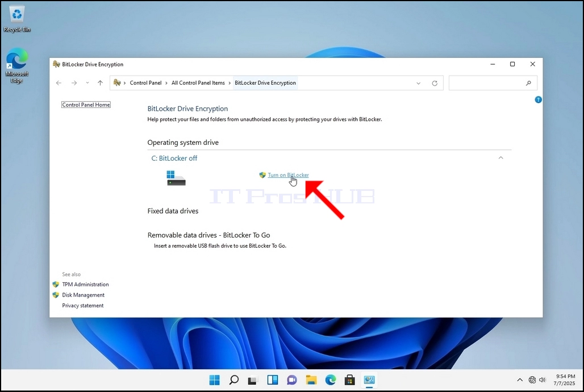The image size is (584, 392).
Task: Open the Widgets taskbar icon
Action: coord(273,380)
